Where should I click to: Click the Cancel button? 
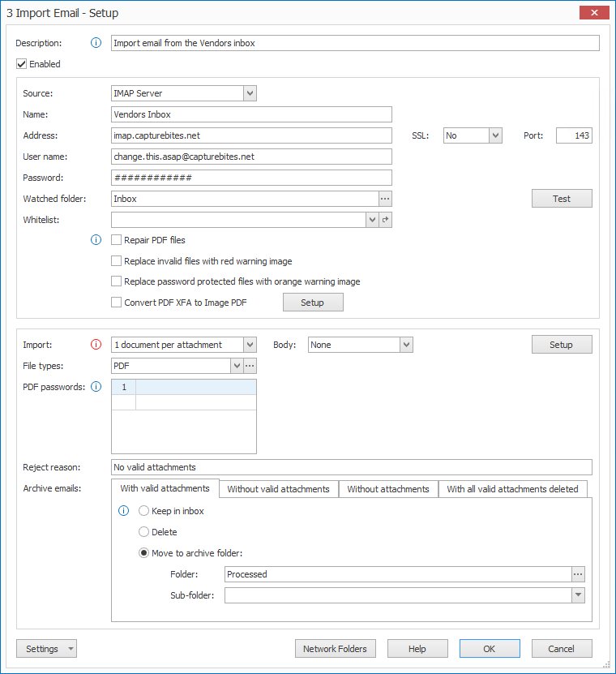click(562, 649)
